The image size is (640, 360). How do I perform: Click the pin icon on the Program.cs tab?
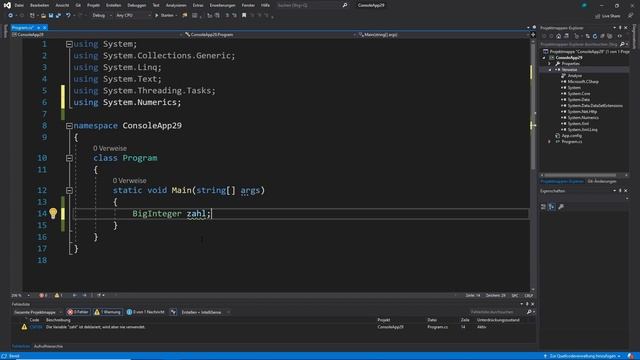tap(38, 28)
